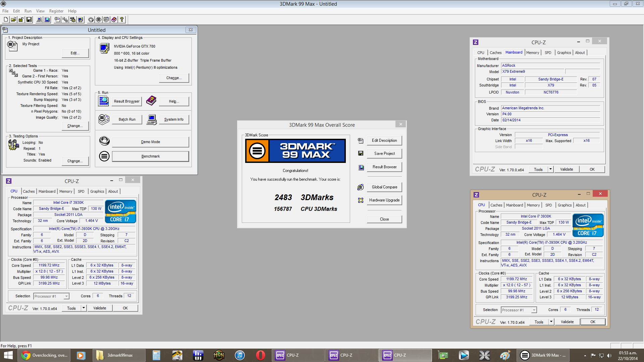Click the Batch Run icon in Run panel
Viewport: 644px width, 362px height.
pyautogui.click(x=104, y=119)
